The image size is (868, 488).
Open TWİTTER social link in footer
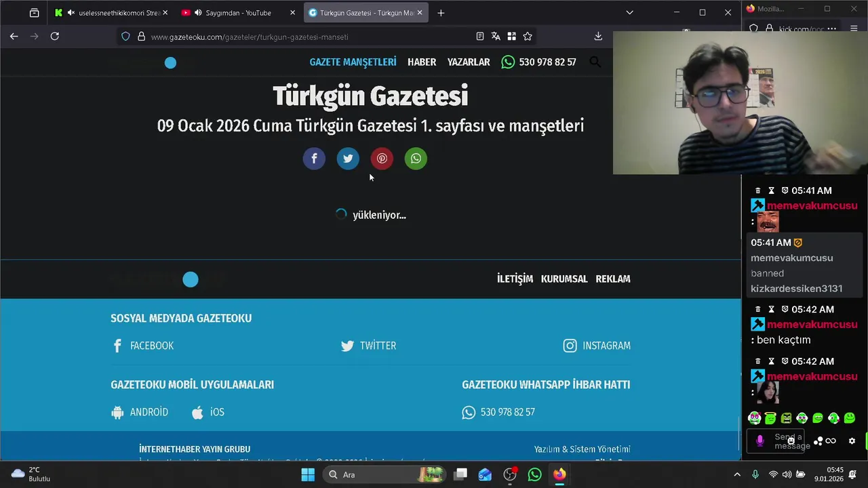click(368, 346)
